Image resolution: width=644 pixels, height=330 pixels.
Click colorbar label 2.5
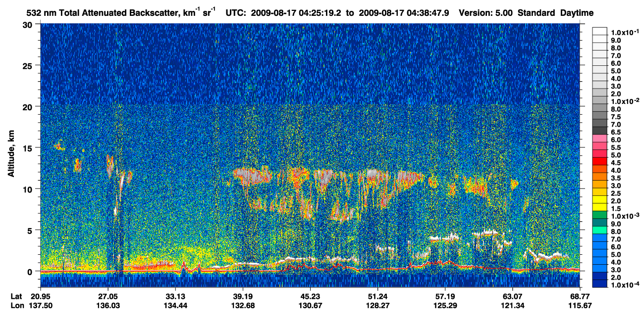click(x=616, y=193)
